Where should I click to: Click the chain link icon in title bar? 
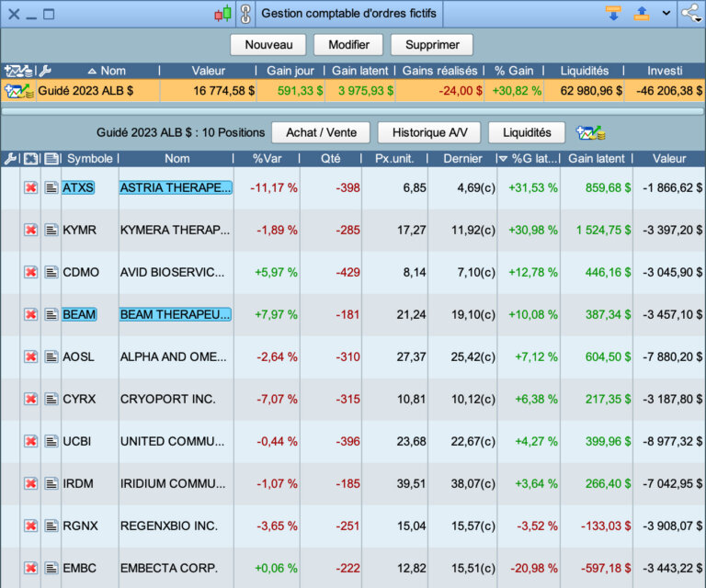(x=245, y=14)
